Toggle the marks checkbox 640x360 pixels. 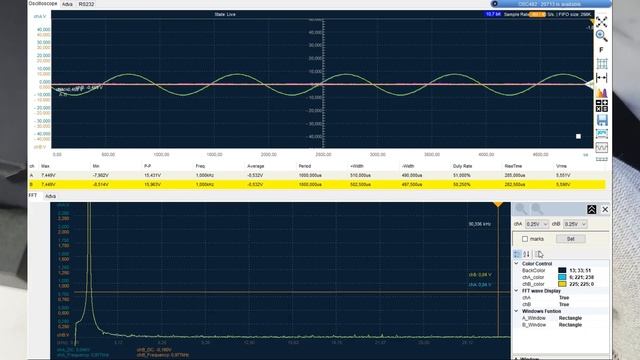pyautogui.click(x=525, y=239)
